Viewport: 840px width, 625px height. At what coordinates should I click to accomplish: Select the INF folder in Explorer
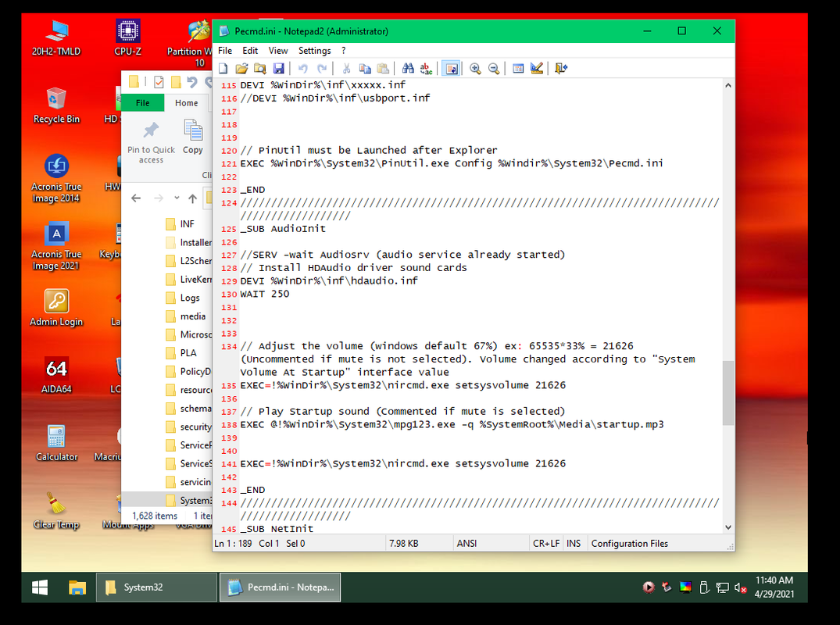(x=188, y=224)
